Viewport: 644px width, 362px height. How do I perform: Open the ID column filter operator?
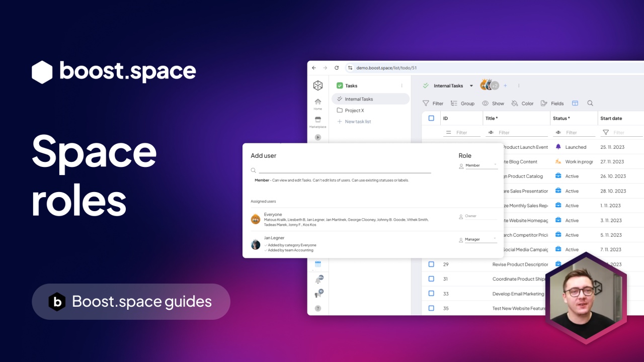[x=448, y=133]
